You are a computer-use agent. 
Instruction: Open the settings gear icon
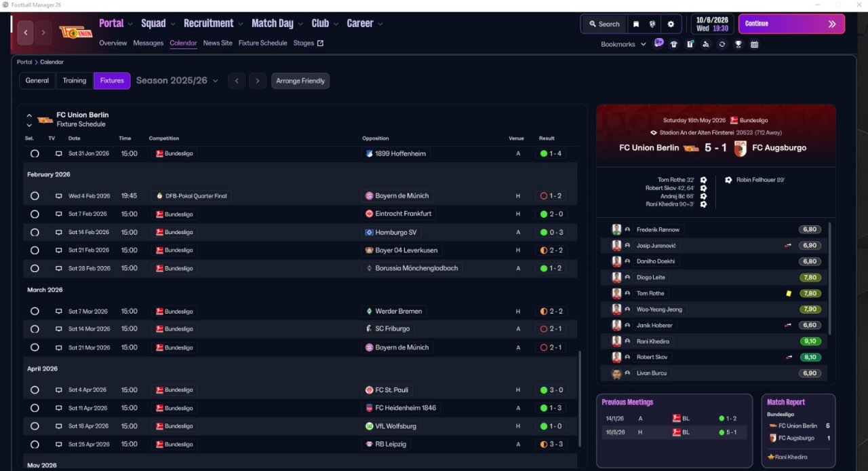(x=671, y=24)
